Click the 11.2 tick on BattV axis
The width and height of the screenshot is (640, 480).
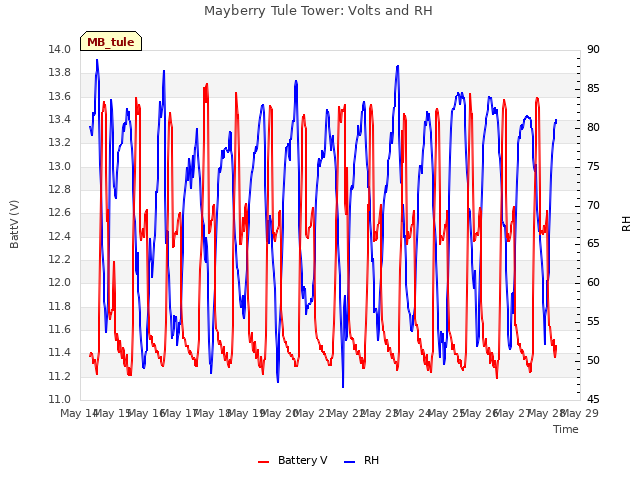(60, 376)
